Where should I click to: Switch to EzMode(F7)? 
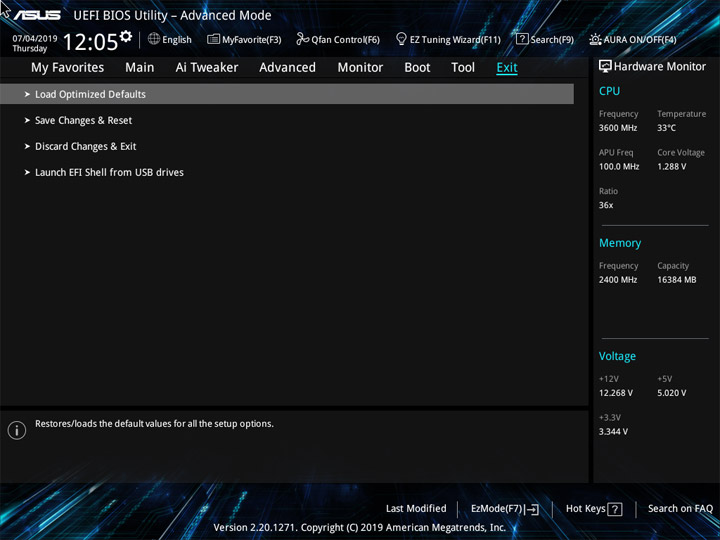(x=496, y=509)
